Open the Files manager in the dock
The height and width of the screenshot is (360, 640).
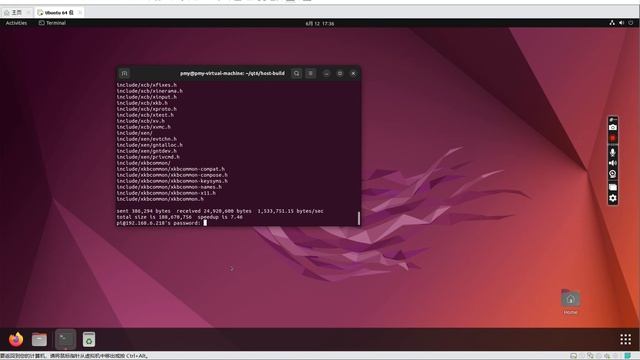(40, 339)
